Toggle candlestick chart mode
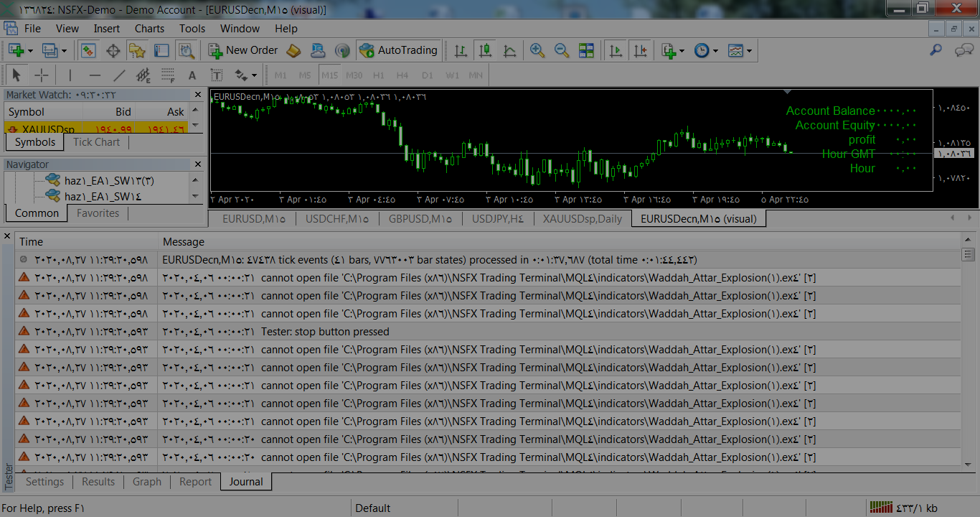Screen dimensions: 980x517 (485, 50)
